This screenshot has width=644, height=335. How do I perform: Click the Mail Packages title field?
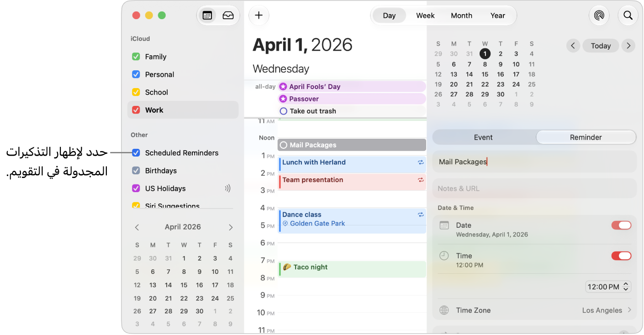(x=534, y=162)
